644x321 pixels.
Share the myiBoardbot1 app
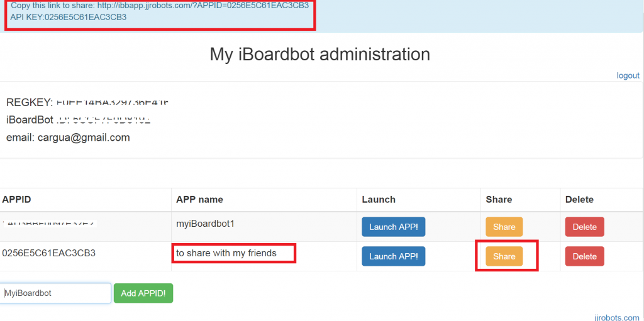(x=504, y=227)
